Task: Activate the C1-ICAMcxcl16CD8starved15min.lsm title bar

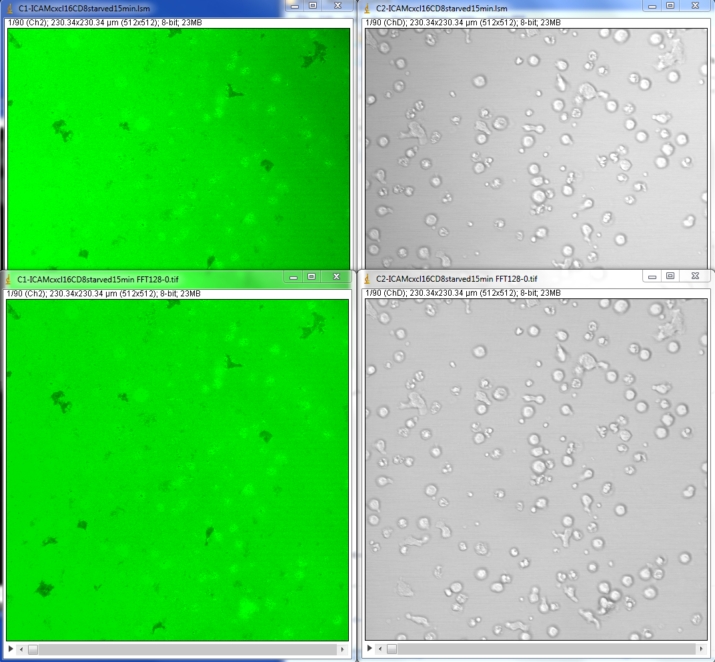Action: pos(150,7)
